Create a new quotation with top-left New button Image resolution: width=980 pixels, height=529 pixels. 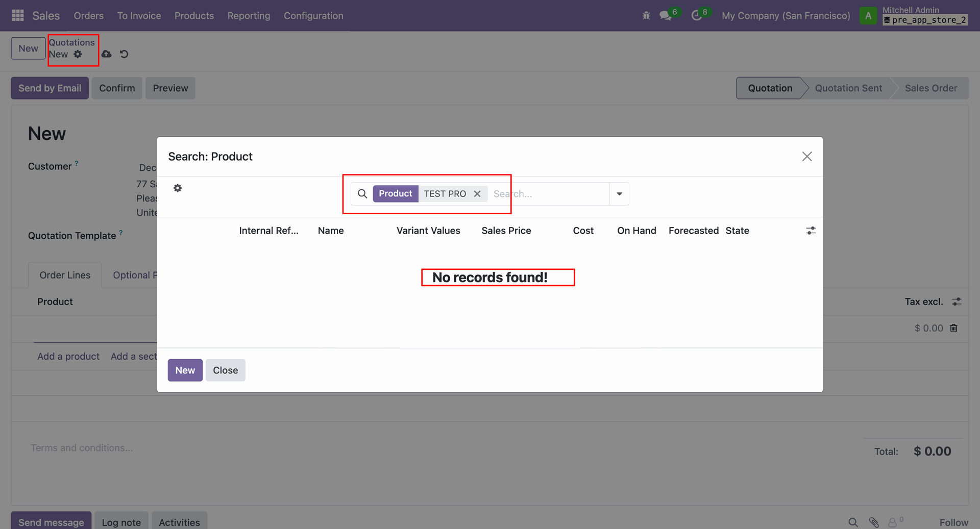[x=29, y=48]
